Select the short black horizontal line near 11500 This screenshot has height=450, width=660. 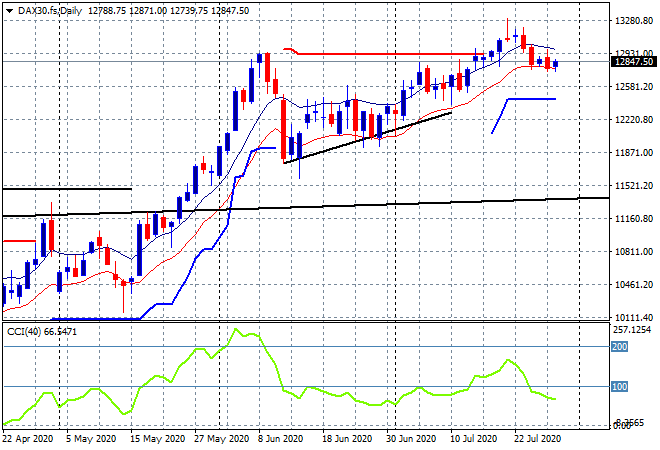pyautogui.click(x=67, y=189)
